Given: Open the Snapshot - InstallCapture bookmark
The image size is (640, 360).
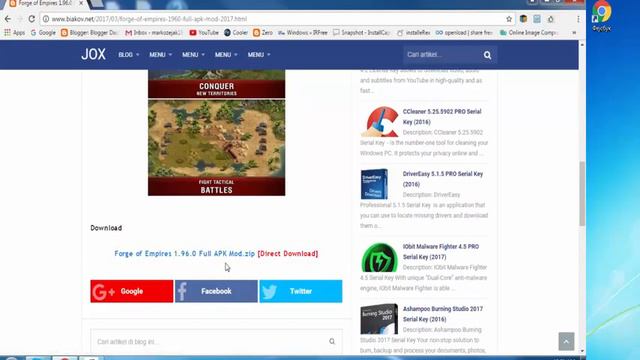Looking at the screenshot, I should (361, 33).
